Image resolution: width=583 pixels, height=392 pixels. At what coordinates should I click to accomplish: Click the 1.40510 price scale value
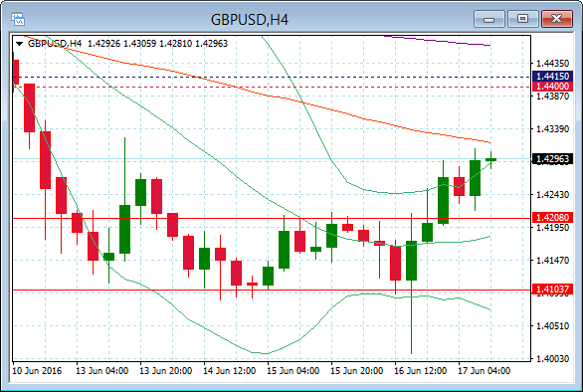click(x=552, y=326)
